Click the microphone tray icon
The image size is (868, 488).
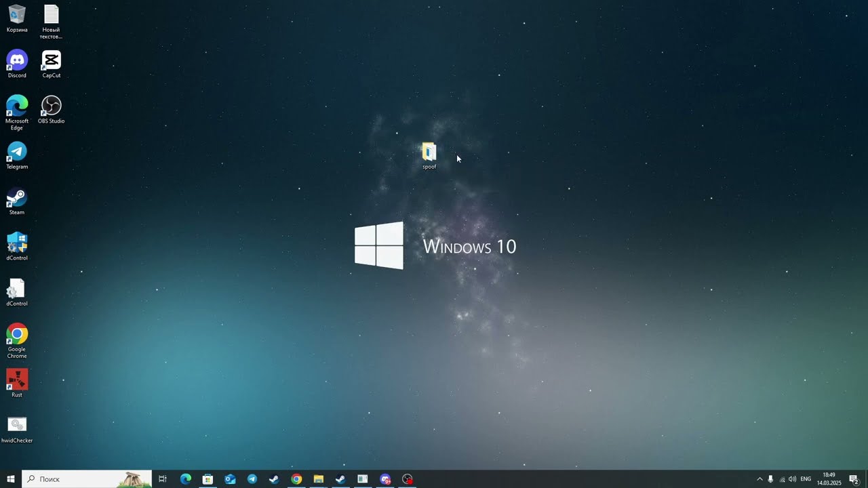coord(770,479)
